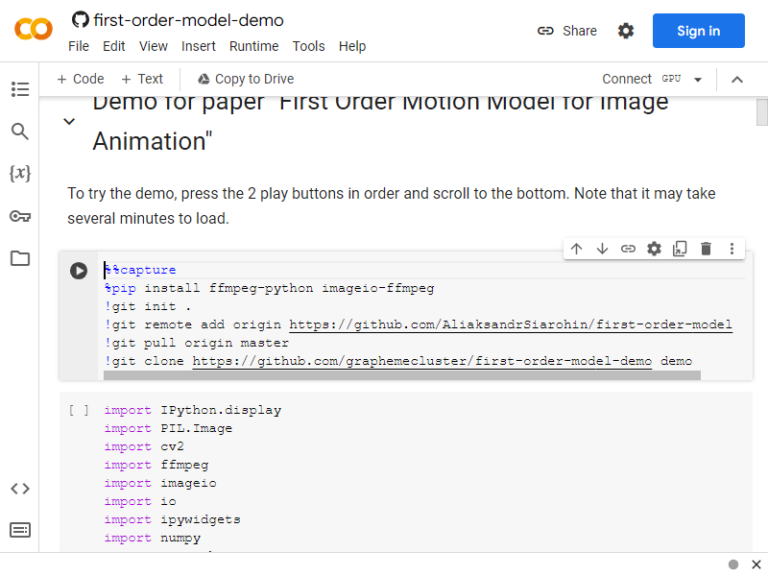Click the %%capture line in code
The width and height of the screenshot is (768, 576).
(x=140, y=270)
